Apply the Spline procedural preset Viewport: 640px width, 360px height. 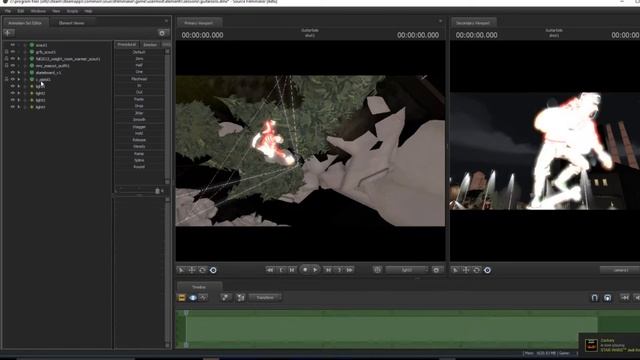139,160
